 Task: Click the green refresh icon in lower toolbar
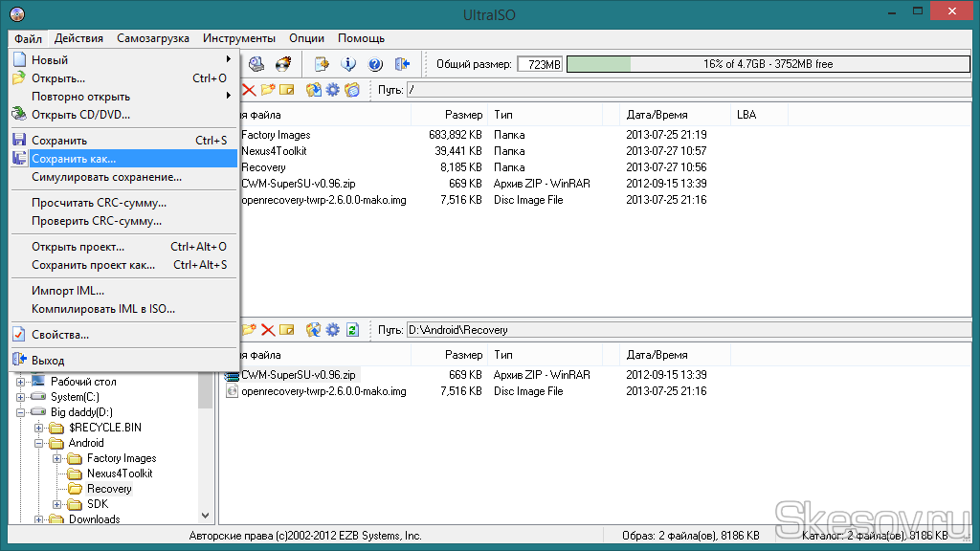pyautogui.click(x=352, y=330)
